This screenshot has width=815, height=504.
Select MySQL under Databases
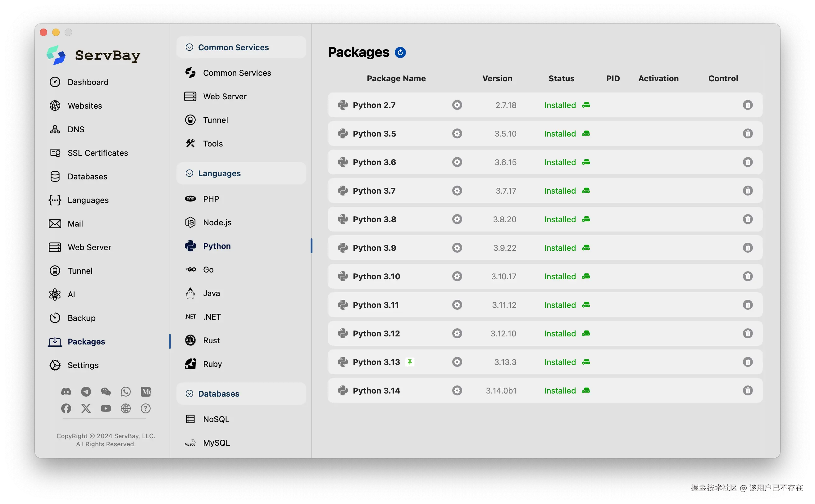[216, 443]
